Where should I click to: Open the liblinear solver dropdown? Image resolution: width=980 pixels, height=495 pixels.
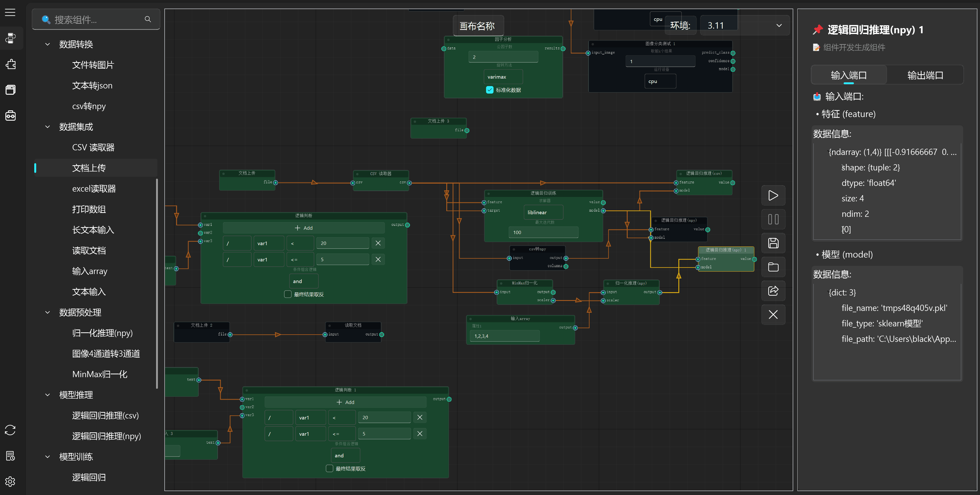point(543,212)
